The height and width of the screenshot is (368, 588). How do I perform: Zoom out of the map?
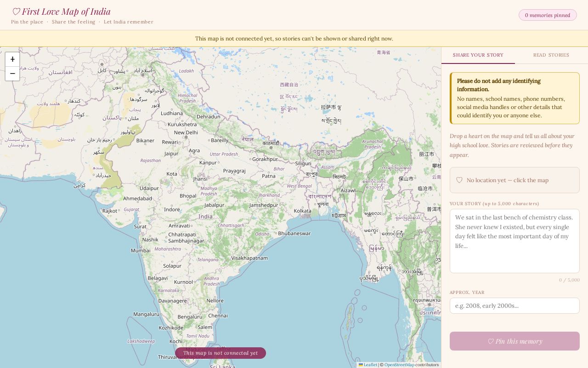[12, 74]
